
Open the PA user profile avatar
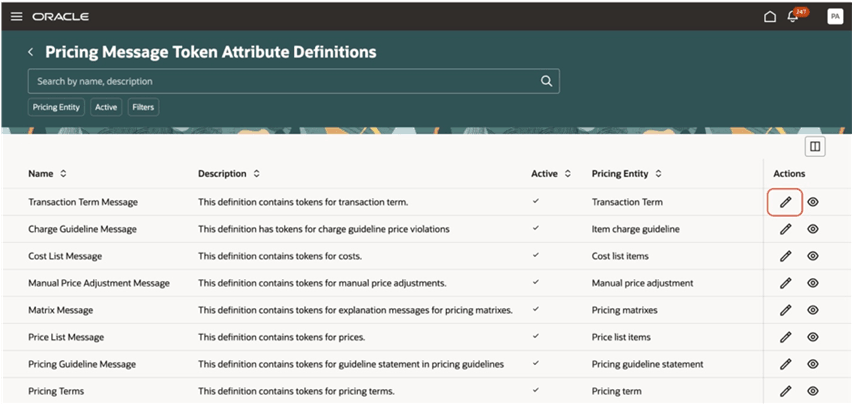(835, 17)
